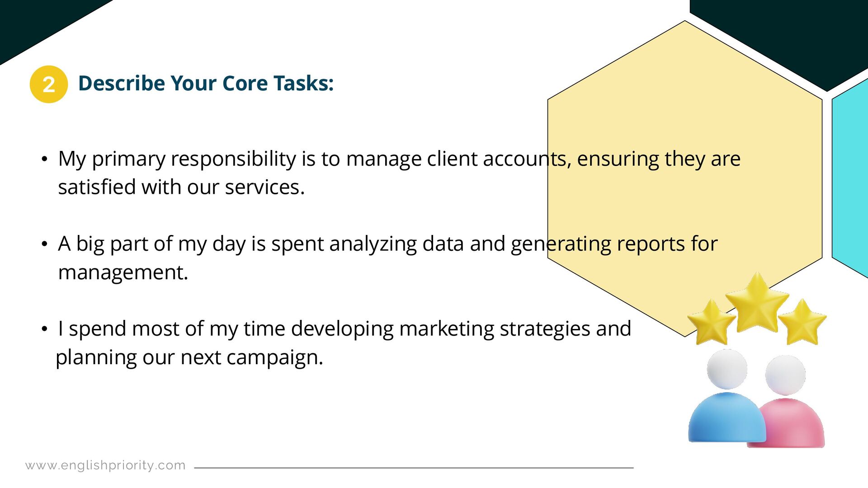Image resolution: width=868 pixels, height=488 pixels.
Task: Click the left gold star
Action: click(712, 322)
